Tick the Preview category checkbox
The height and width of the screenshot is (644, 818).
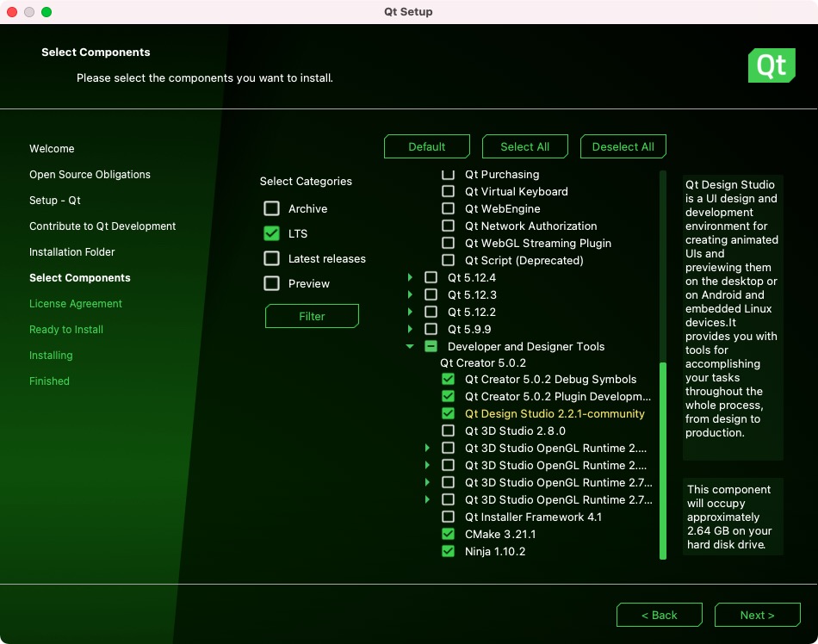coord(272,283)
